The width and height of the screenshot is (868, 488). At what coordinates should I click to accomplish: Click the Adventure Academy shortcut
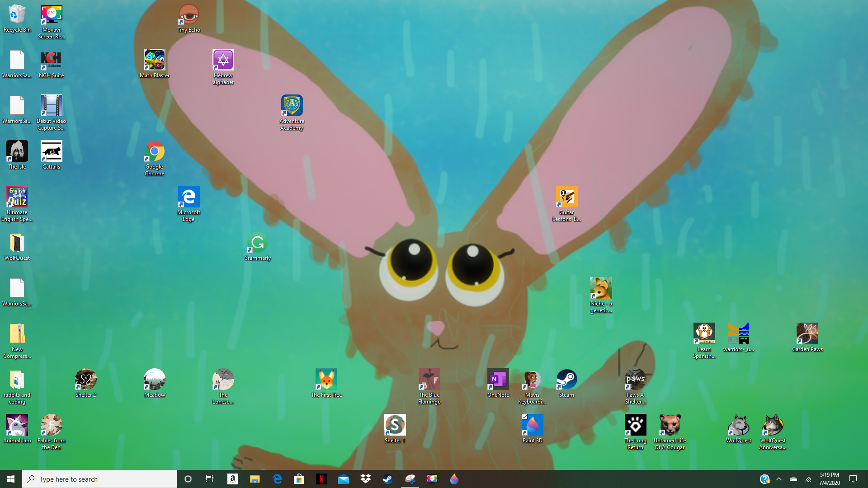[x=292, y=106]
